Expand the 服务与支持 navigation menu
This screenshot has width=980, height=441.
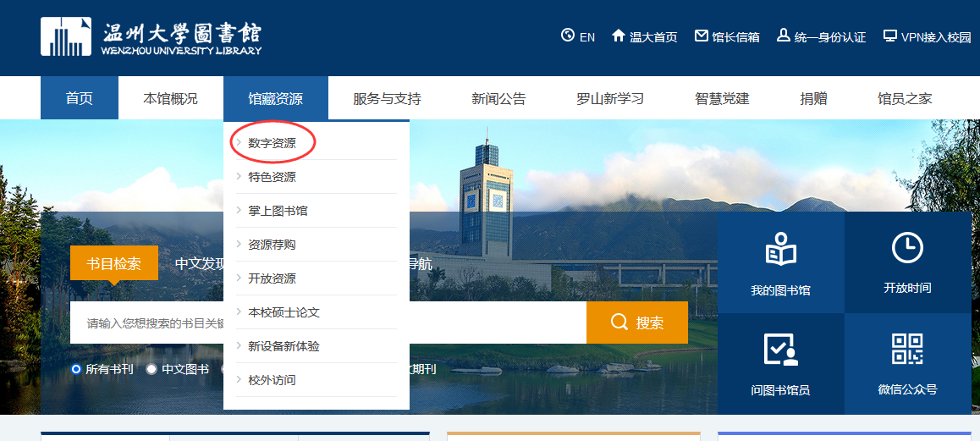click(387, 98)
